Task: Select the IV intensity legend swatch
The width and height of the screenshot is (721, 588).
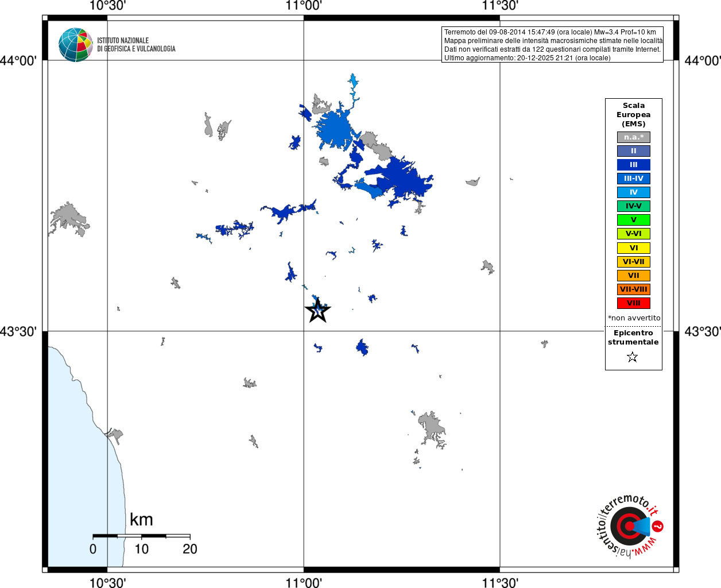Action: pyautogui.click(x=634, y=192)
